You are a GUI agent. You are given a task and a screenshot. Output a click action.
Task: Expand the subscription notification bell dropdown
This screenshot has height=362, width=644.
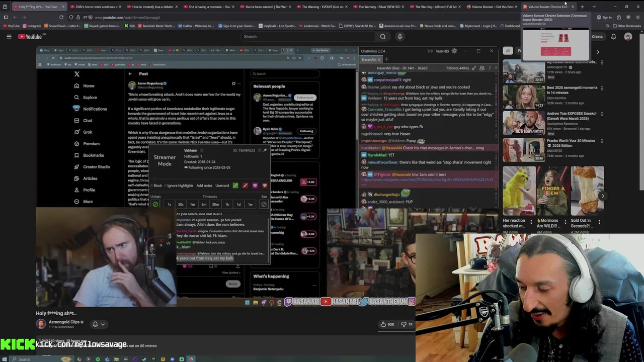point(99,324)
